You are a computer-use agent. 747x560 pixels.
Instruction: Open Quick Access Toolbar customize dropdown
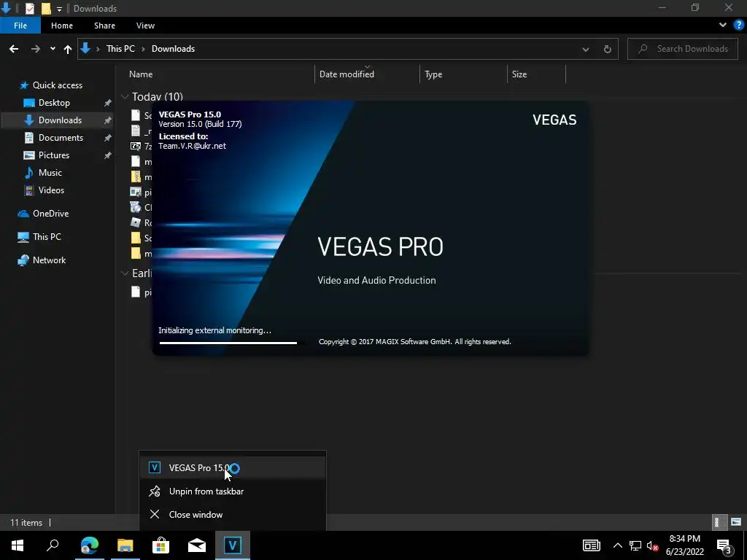pyautogui.click(x=60, y=9)
